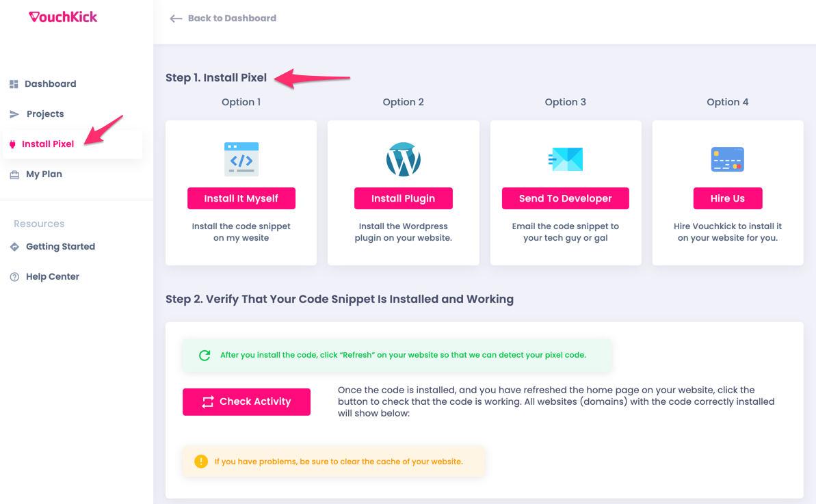Click the Getting Started diamond icon
Image resolution: width=816 pixels, height=504 pixels.
coord(14,247)
